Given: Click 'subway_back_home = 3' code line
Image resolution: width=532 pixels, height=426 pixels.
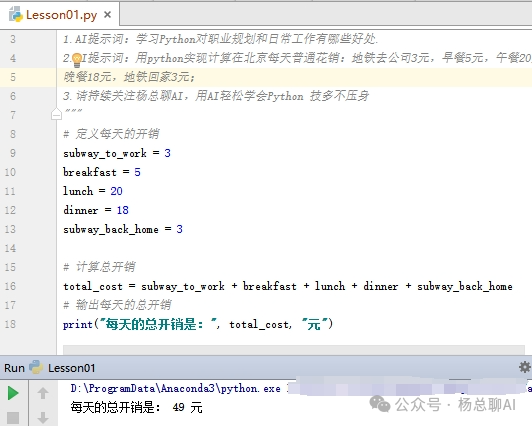Looking at the screenshot, I should coord(123,229).
